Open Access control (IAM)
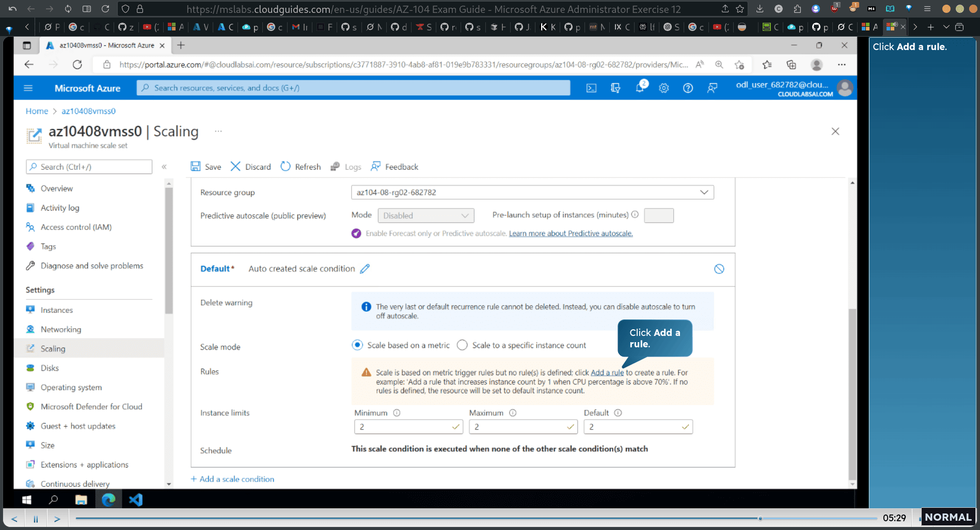980x530 pixels. [76, 227]
